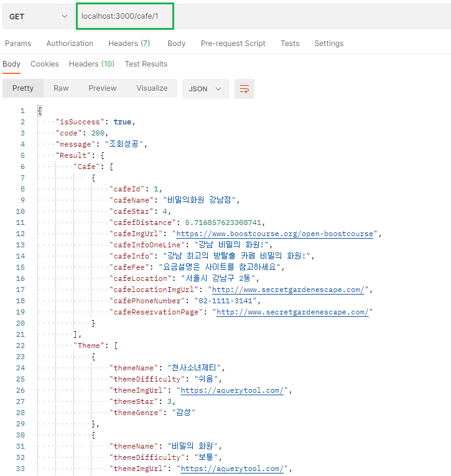Viewport: 451px width, 476px height.
Task: Follow the aquerytool.com link on line 26
Action: point(232,390)
